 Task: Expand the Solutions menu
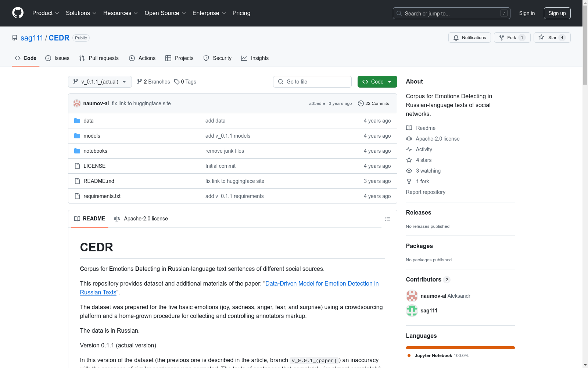pos(81,13)
